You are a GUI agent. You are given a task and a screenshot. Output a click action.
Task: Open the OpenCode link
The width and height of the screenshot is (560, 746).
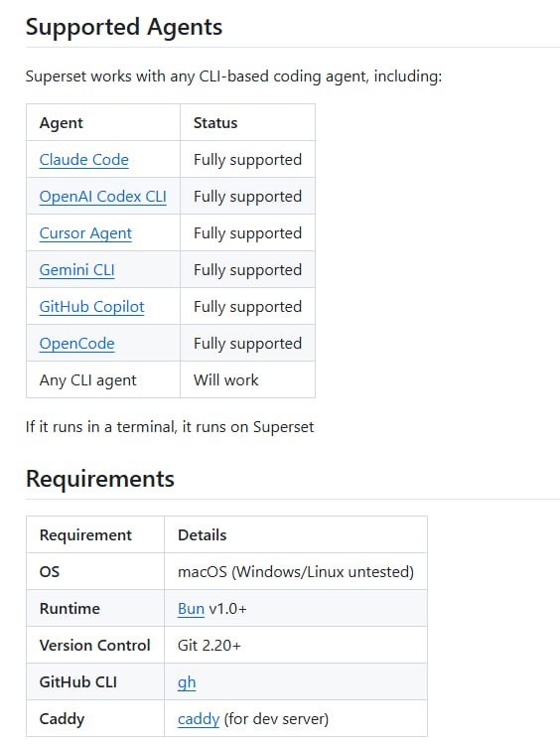[77, 343]
